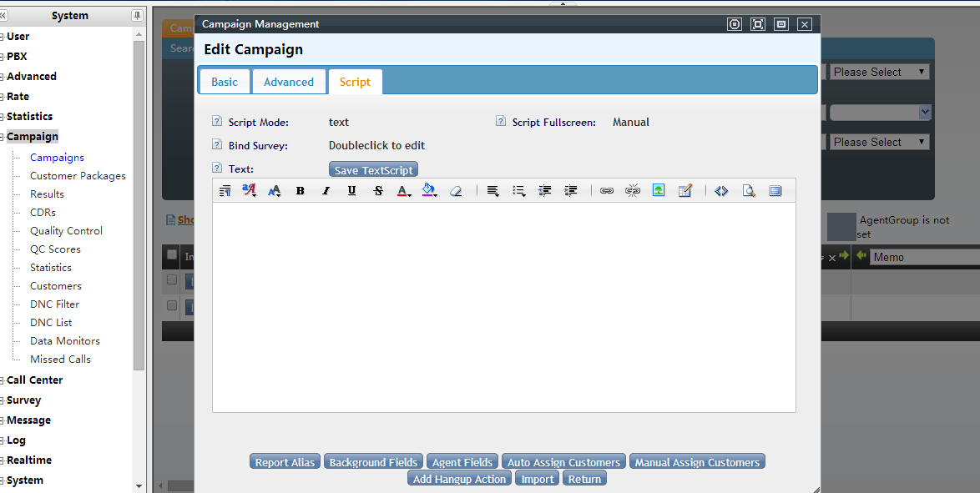
Task: Open the first Please Select dropdown
Action: 880,73
